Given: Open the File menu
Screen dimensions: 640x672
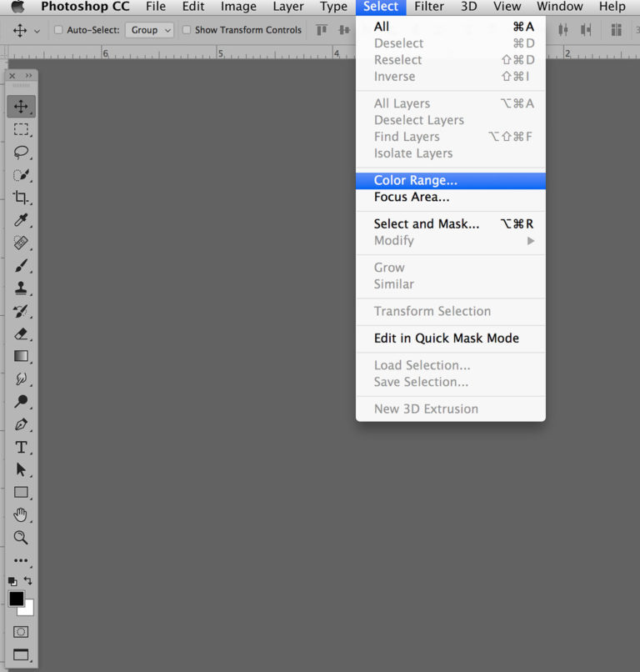Looking at the screenshot, I should pos(156,7).
